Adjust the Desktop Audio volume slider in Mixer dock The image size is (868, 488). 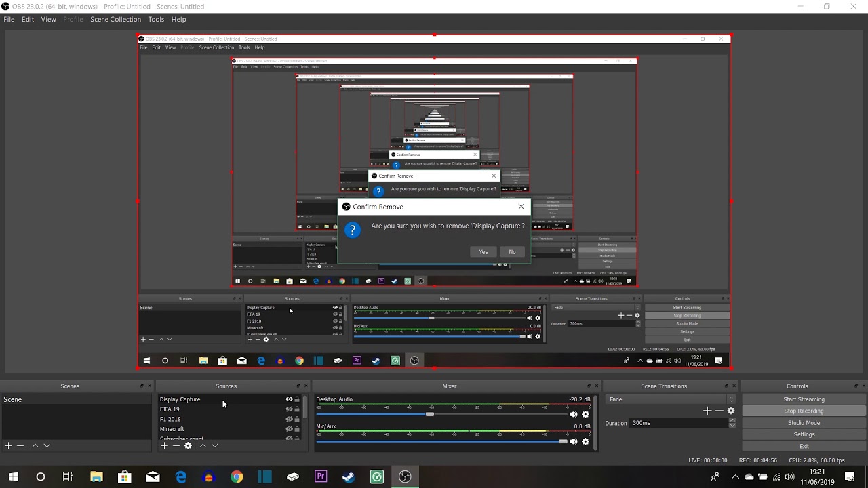(429, 414)
